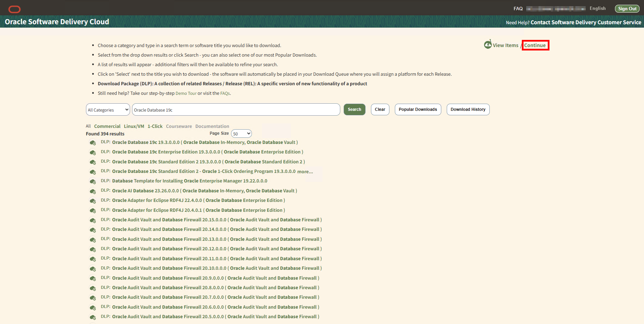Screen dimensions: 644x324
Task: Filter results by Documentation
Action: (212, 126)
